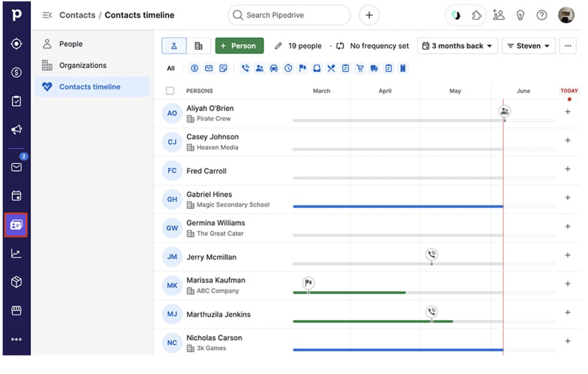Filter timeline by email icon
Image resolution: width=588 pixels, height=374 pixels.
click(209, 68)
